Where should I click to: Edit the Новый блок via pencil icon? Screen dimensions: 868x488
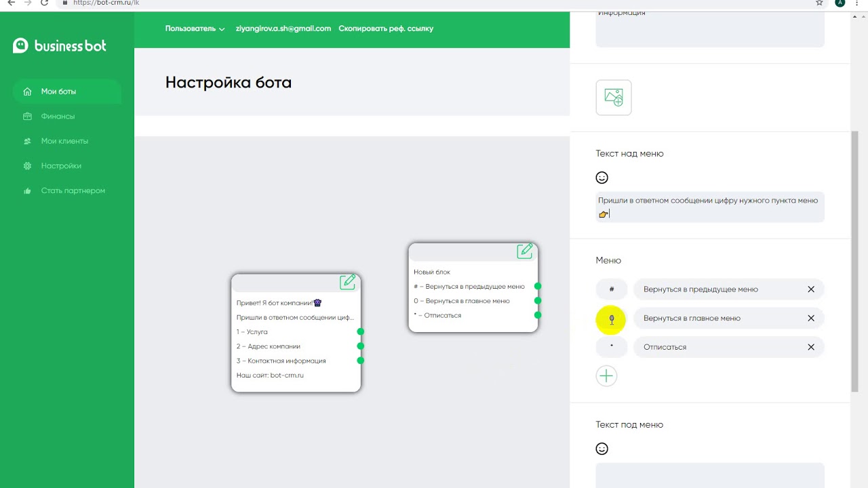click(525, 251)
